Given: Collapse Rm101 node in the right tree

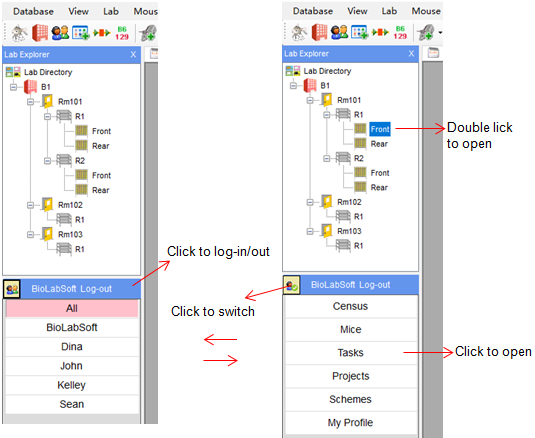Looking at the screenshot, I should pyautogui.click(x=310, y=100).
